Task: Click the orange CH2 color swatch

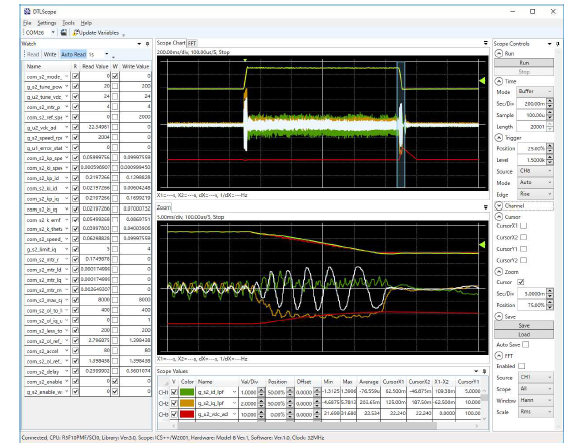Action: point(187,403)
